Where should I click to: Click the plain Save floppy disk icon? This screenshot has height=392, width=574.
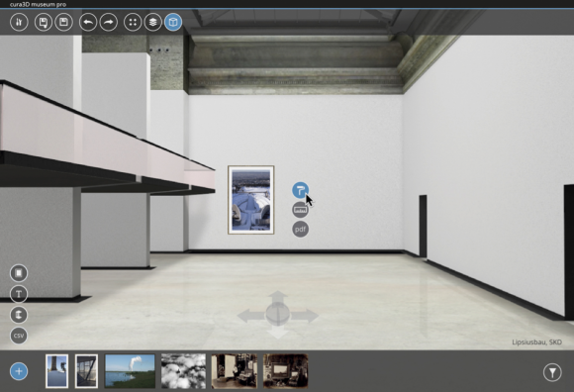[x=63, y=23]
